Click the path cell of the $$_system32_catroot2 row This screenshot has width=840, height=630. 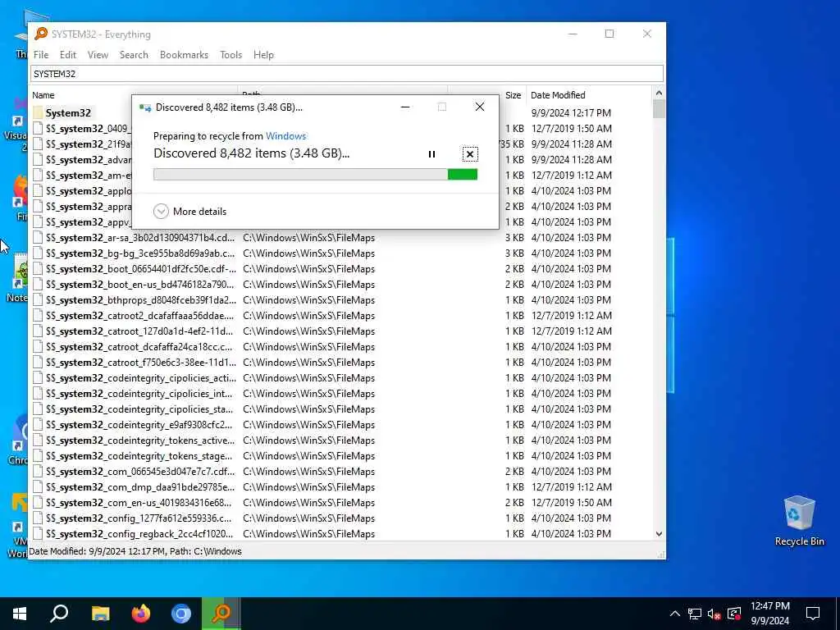tap(309, 316)
